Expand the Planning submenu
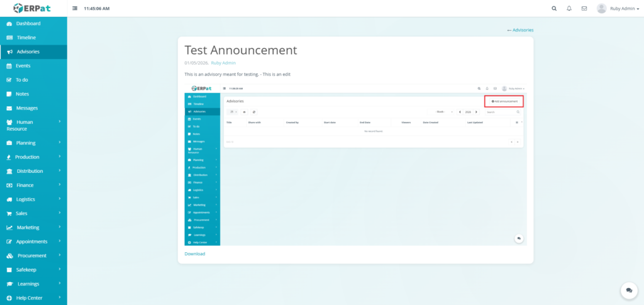 point(60,143)
